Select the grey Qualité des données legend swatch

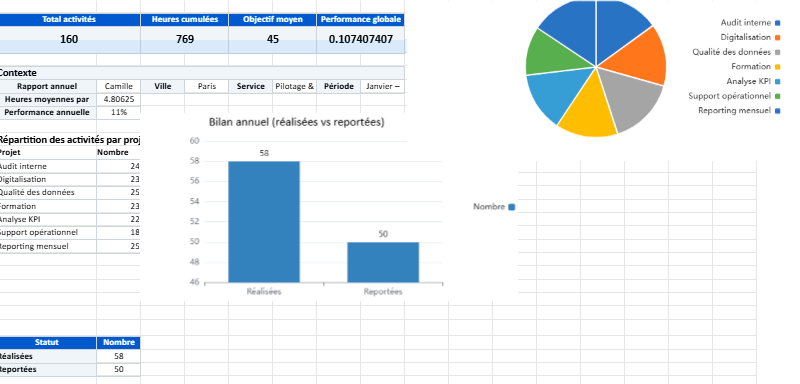tap(778, 52)
